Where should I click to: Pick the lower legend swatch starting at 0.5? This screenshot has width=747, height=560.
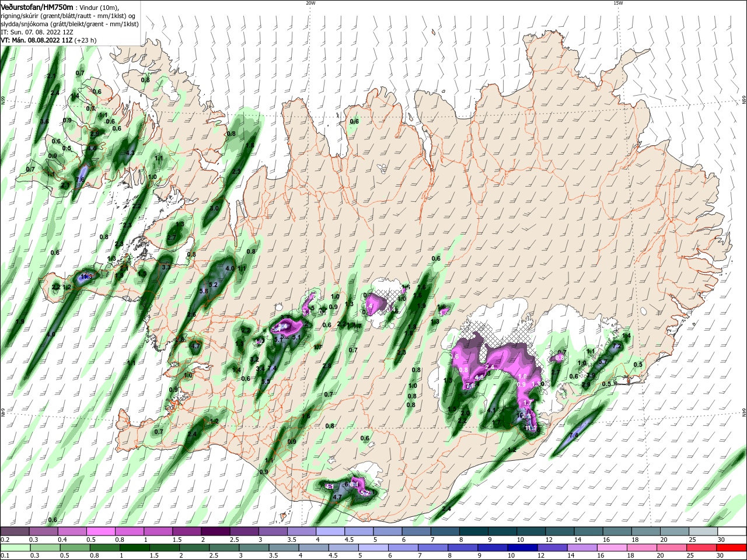(x=75, y=548)
